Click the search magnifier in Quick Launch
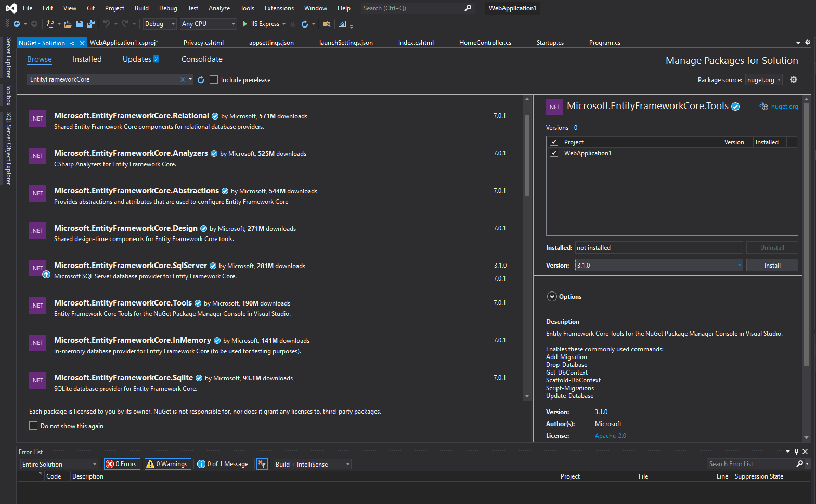The width and height of the screenshot is (816, 504). point(468,8)
